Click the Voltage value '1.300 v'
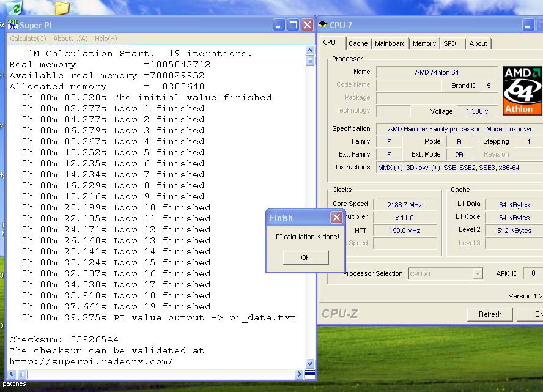Screen dimensions: 543x392 (477, 111)
